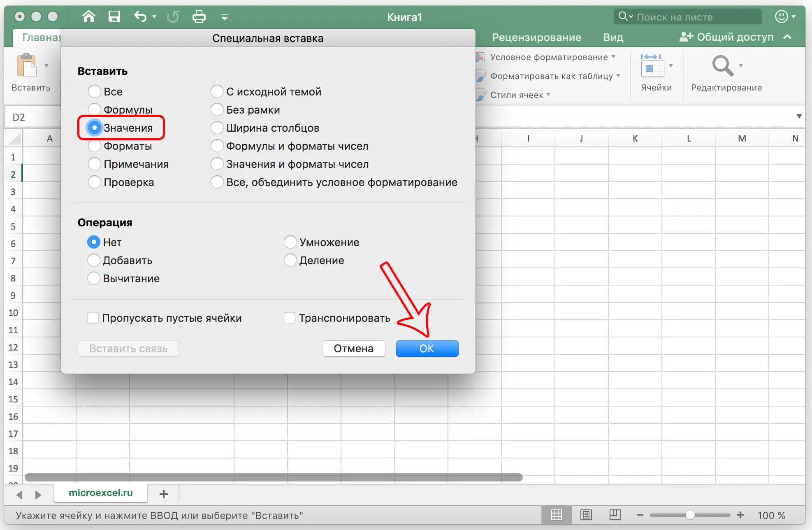Image resolution: width=812 pixels, height=530 pixels.
Task: Enable Skip blanks checkbox
Action: pos(93,318)
